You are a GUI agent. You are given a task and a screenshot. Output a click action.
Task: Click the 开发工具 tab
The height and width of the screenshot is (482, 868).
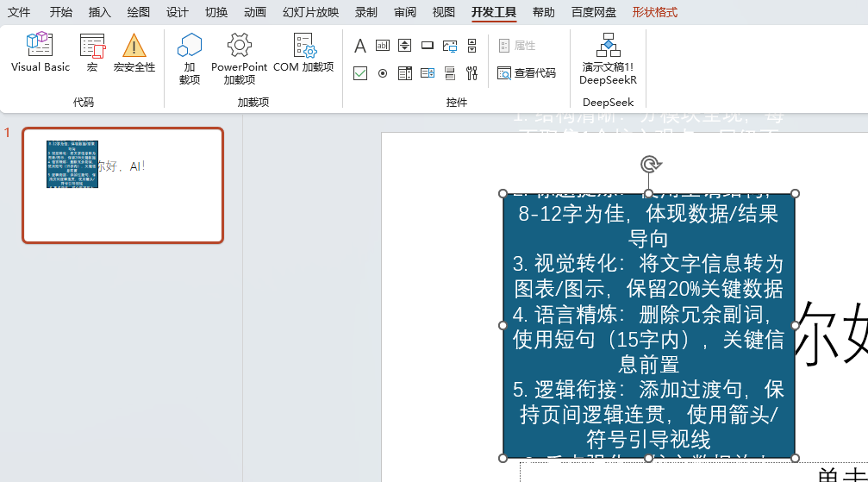point(494,12)
